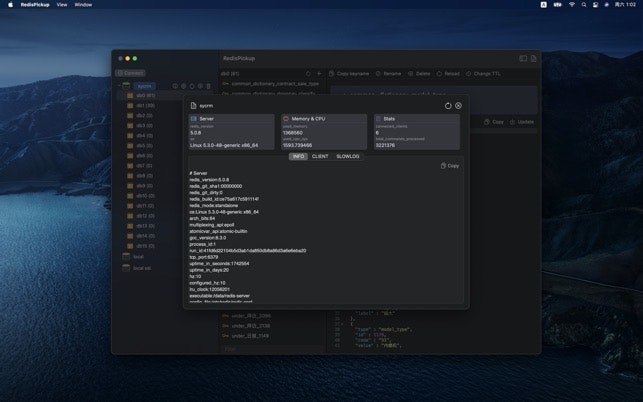Click plus icon to add a key
The height and width of the screenshot is (402, 643).
click(319, 74)
